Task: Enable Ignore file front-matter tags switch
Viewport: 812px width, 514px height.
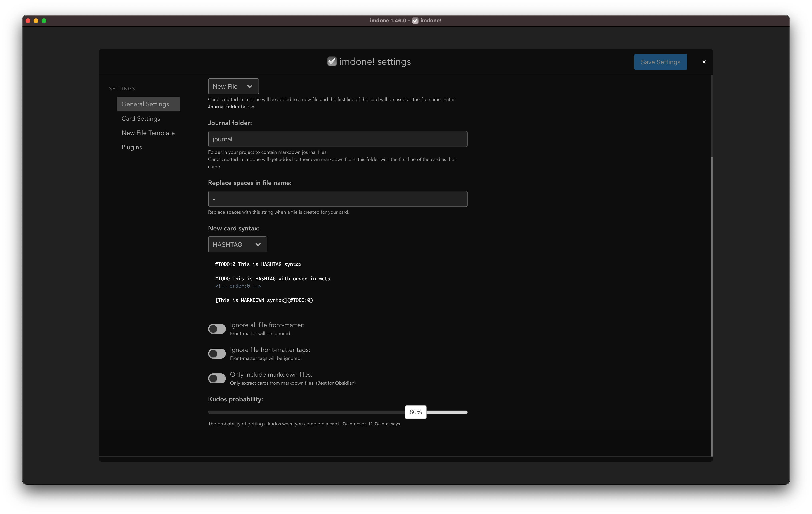Action: 217,354
